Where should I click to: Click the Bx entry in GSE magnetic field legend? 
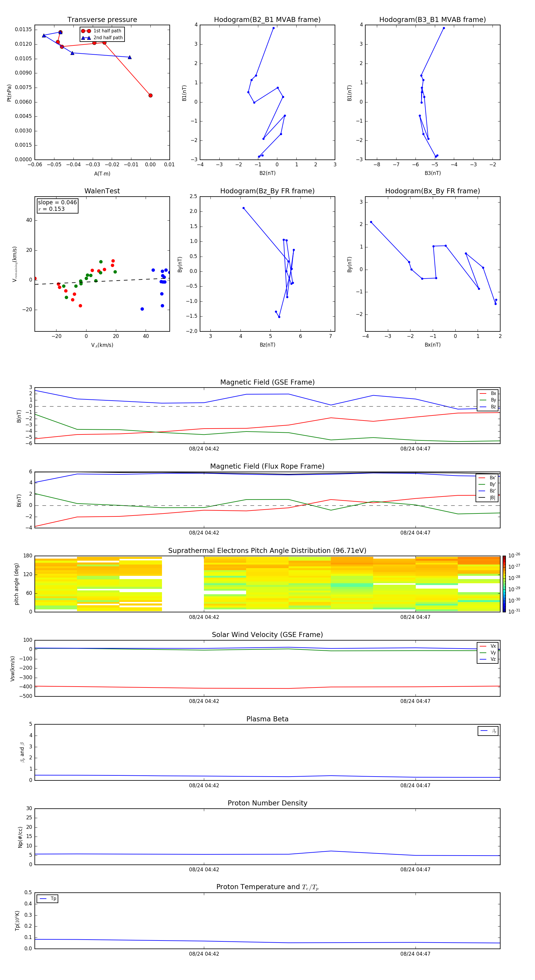[x=488, y=393]
